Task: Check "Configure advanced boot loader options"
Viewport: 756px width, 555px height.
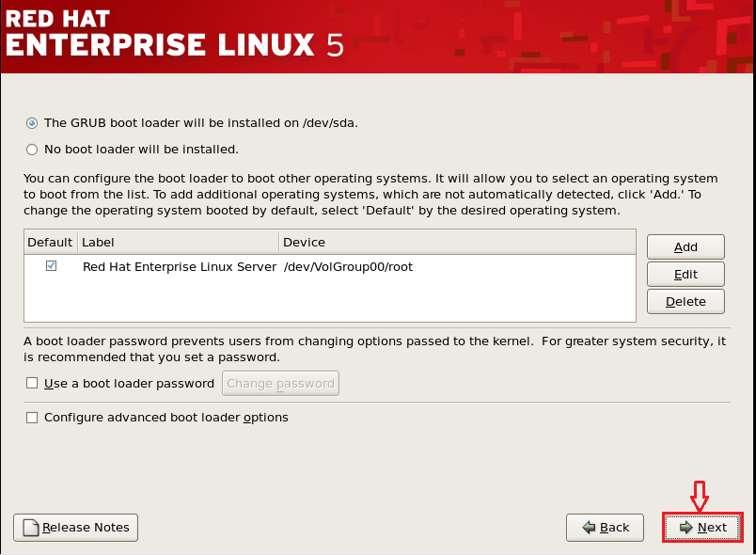Action: click(31, 418)
